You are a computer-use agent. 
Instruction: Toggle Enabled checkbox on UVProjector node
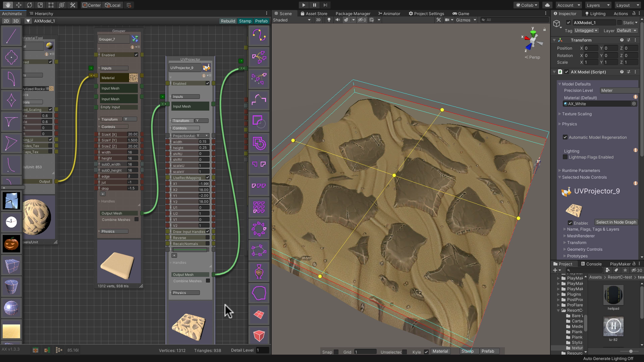(x=208, y=83)
